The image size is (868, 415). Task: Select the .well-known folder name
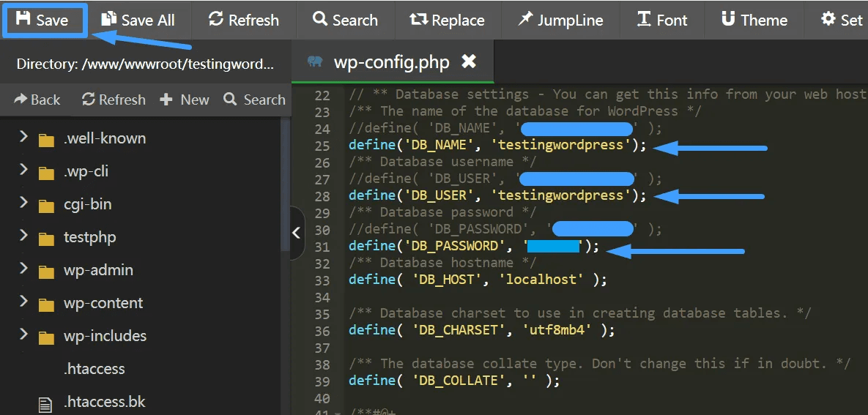pyautogui.click(x=105, y=138)
